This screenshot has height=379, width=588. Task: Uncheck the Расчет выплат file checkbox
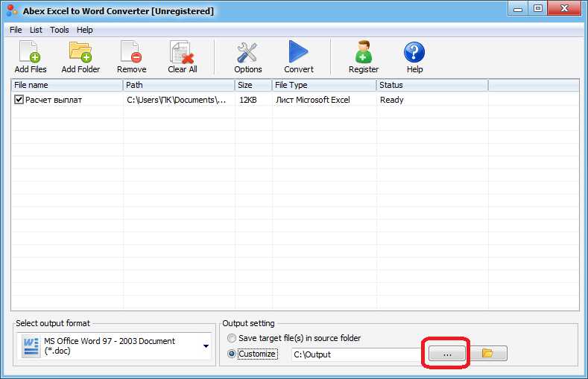click(19, 100)
